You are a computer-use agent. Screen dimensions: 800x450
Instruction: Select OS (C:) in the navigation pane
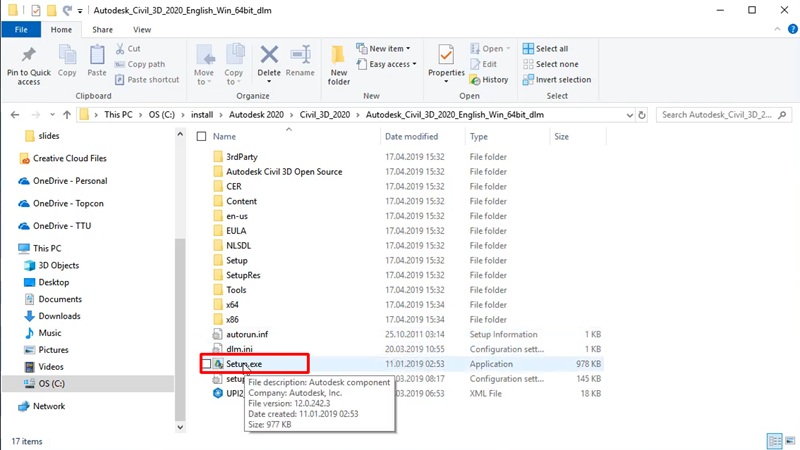tap(52, 383)
